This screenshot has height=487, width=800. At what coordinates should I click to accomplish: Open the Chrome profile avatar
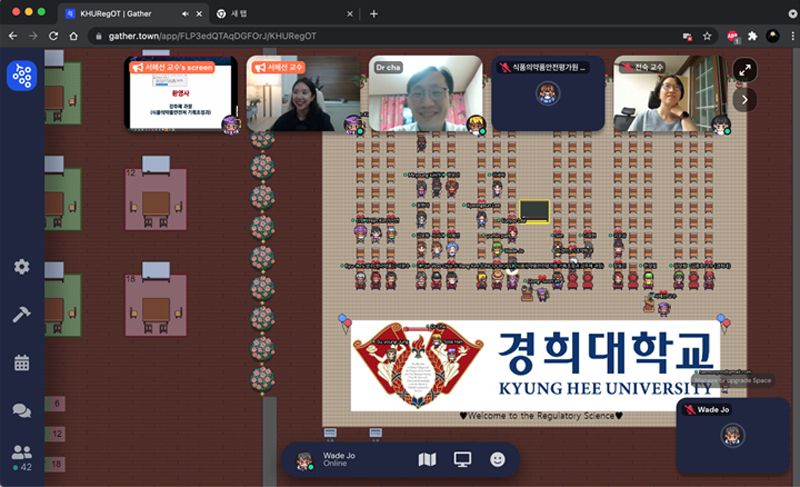click(772, 36)
